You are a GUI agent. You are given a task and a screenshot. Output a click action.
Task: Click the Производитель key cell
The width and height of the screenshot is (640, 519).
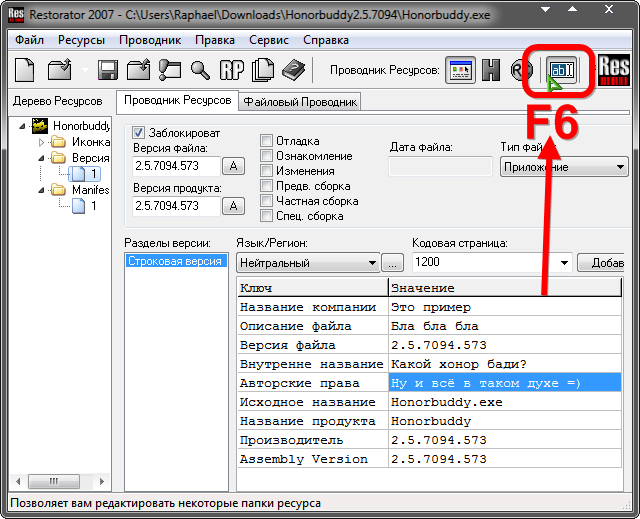[313, 440]
